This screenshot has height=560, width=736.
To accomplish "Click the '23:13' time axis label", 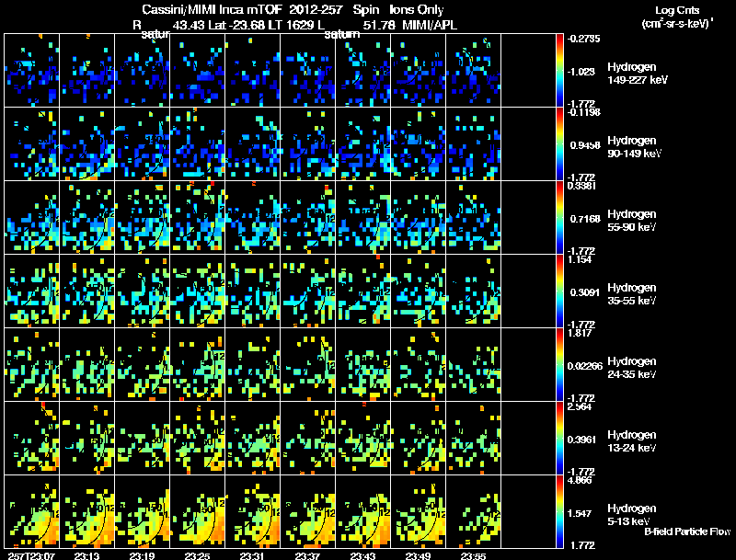I will [x=86, y=555].
